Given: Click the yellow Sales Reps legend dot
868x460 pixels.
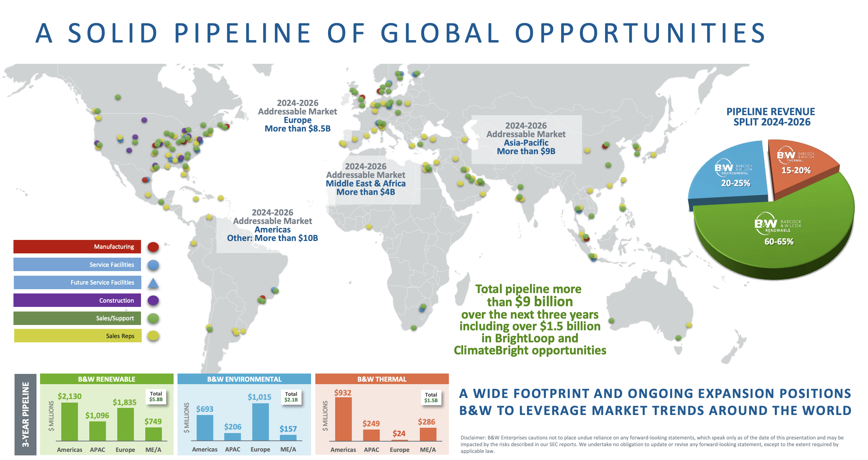Looking at the screenshot, I should point(153,336).
